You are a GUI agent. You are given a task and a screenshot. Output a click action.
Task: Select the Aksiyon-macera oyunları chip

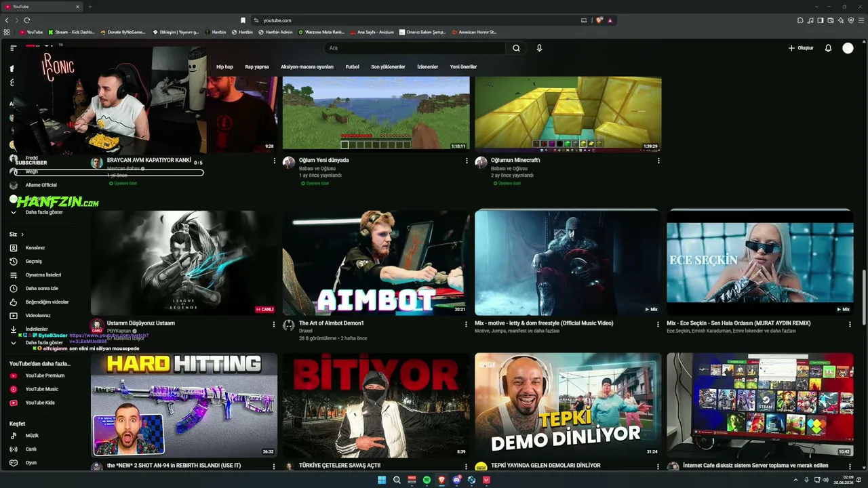307,67
